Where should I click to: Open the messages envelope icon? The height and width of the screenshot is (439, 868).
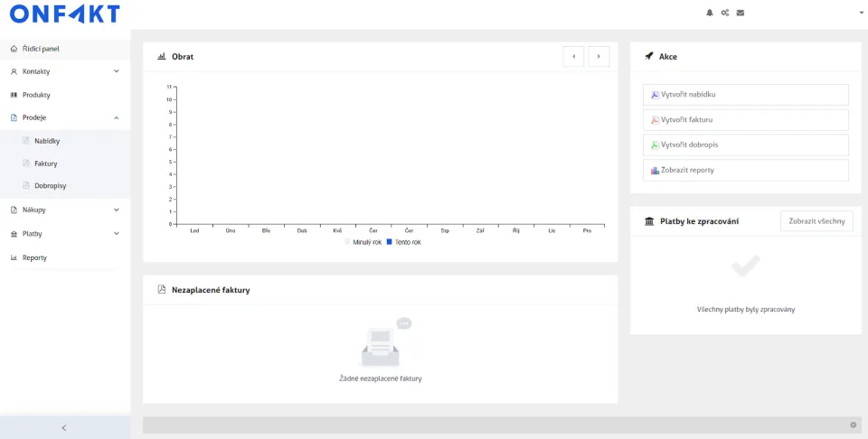(741, 13)
